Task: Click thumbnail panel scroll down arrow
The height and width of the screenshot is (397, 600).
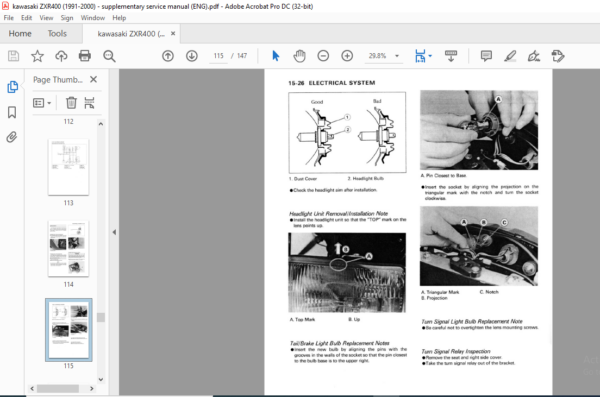Action: [101, 379]
